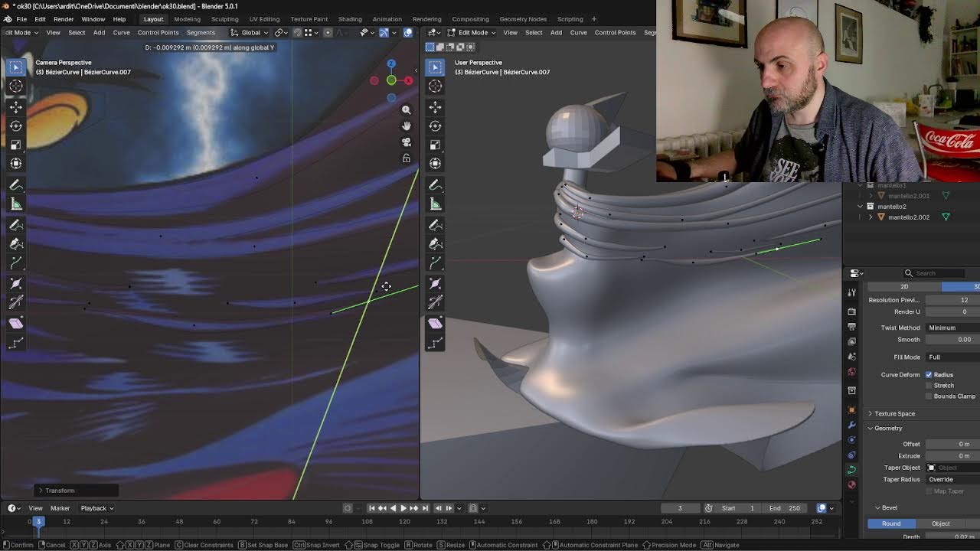Image resolution: width=980 pixels, height=551 pixels.
Task: Open the Twist Method Minimum dropdown
Action: click(952, 328)
